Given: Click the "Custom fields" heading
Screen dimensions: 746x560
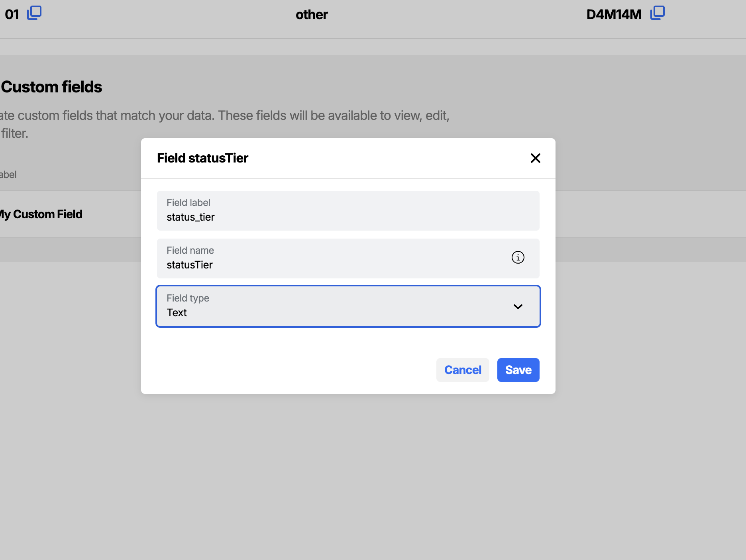Looking at the screenshot, I should click(x=51, y=87).
